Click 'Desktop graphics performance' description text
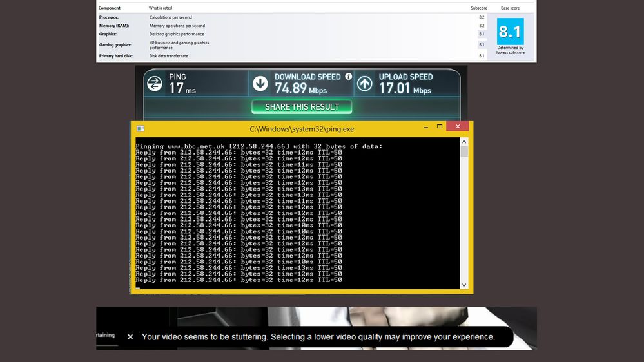This screenshot has height=362, width=644. coord(177,34)
